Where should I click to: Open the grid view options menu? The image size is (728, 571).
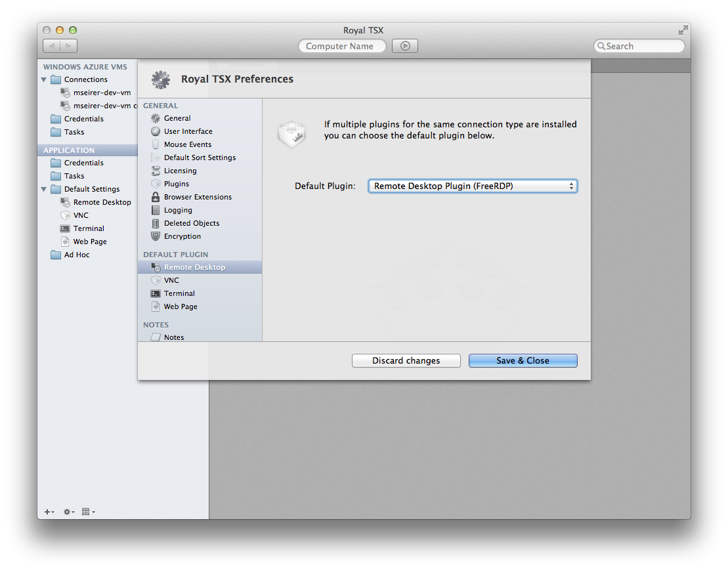coord(88,512)
